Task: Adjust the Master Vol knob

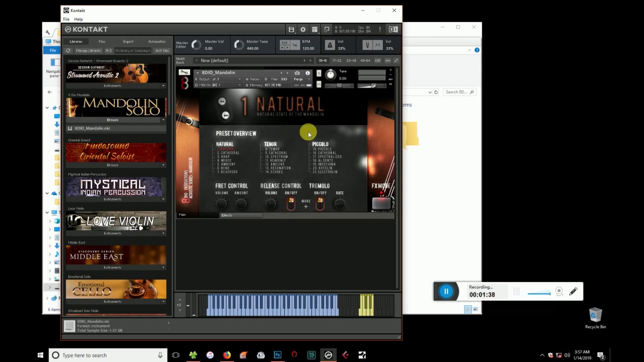Action: [196, 45]
